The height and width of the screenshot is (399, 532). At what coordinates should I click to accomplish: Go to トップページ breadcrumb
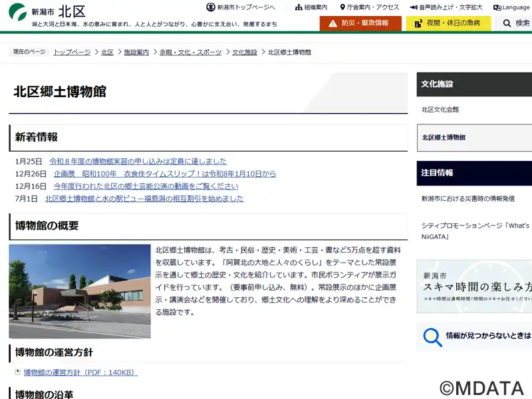pos(72,52)
